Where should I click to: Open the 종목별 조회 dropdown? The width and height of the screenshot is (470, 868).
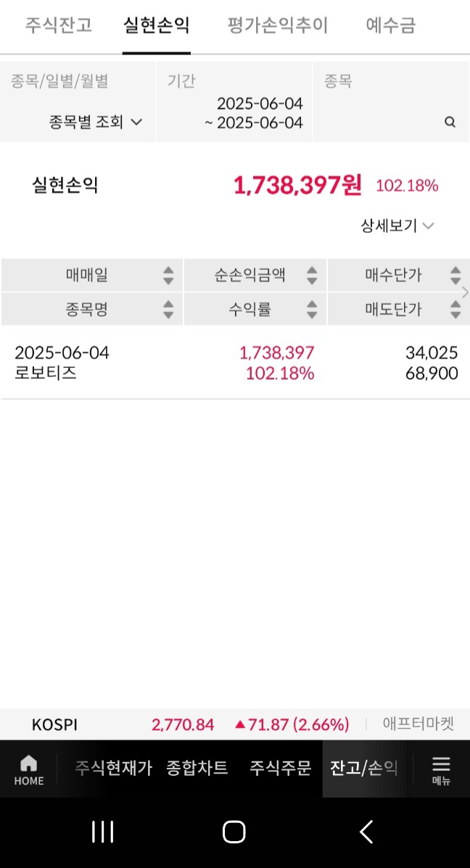(x=95, y=122)
